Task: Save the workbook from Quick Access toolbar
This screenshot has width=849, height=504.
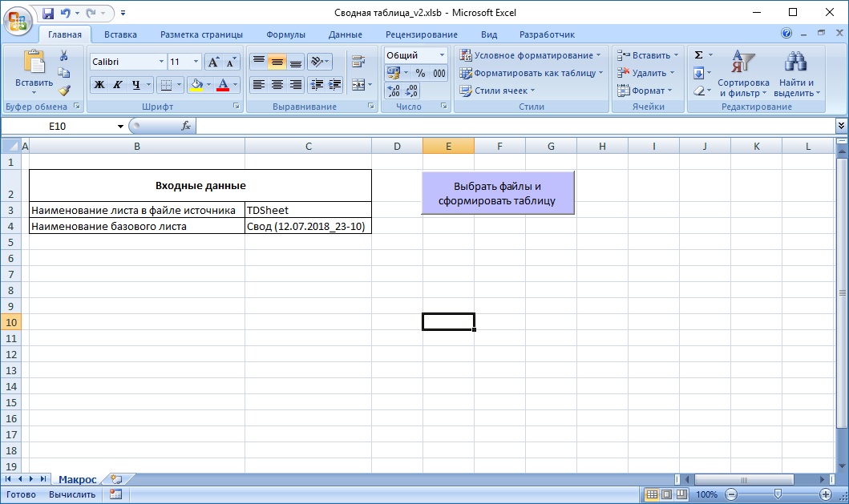Action: [x=47, y=13]
